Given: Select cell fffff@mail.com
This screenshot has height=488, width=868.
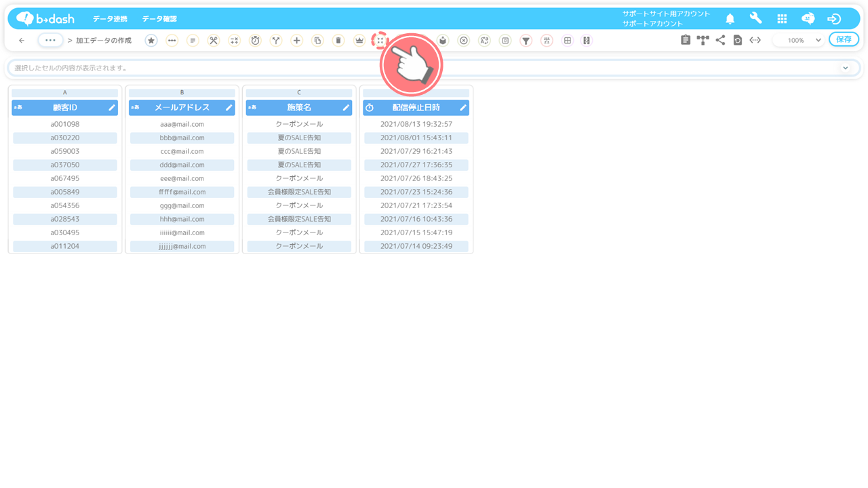Looking at the screenshot, I should click(x=182, y=192).
